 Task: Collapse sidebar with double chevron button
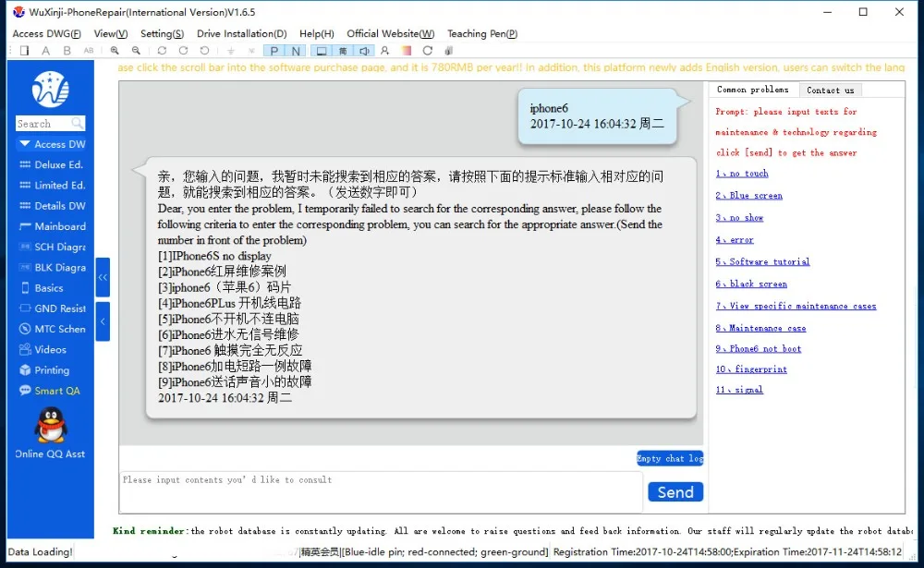[103, 277]
